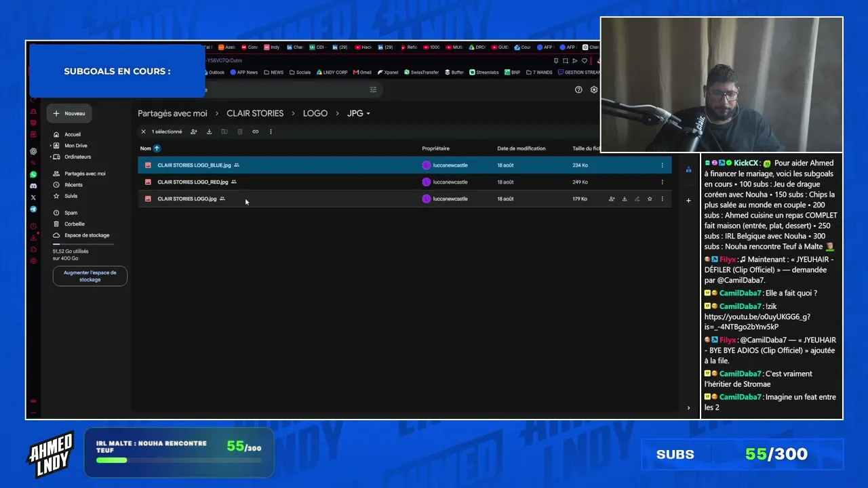Open the Gmail bookmark
The image size is (868, 488).
(362, 73)
